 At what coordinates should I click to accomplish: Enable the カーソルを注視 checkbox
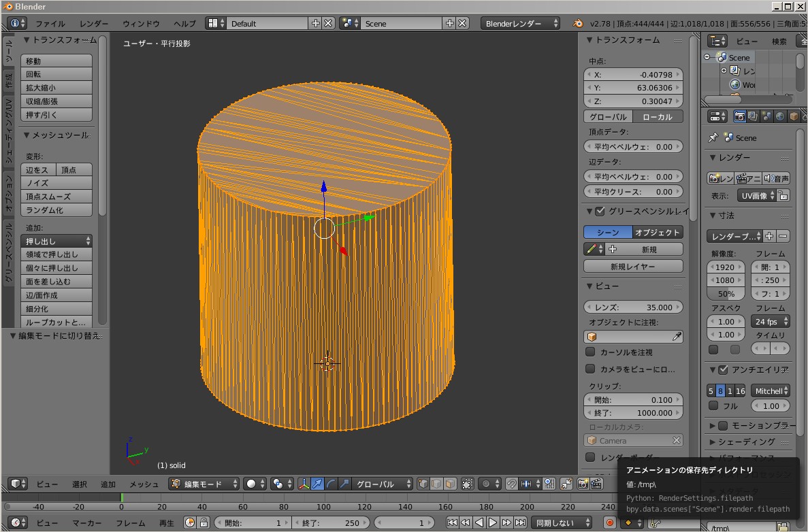click(590, 352)
